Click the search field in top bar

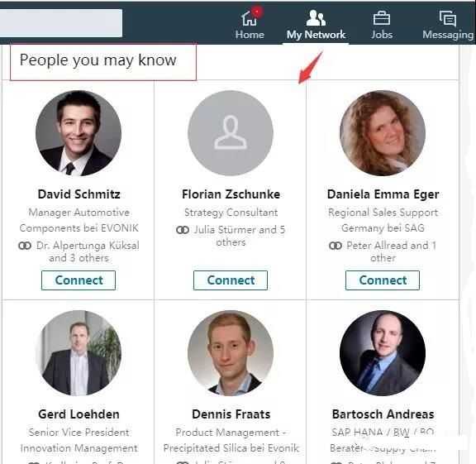tap(60, 23)
